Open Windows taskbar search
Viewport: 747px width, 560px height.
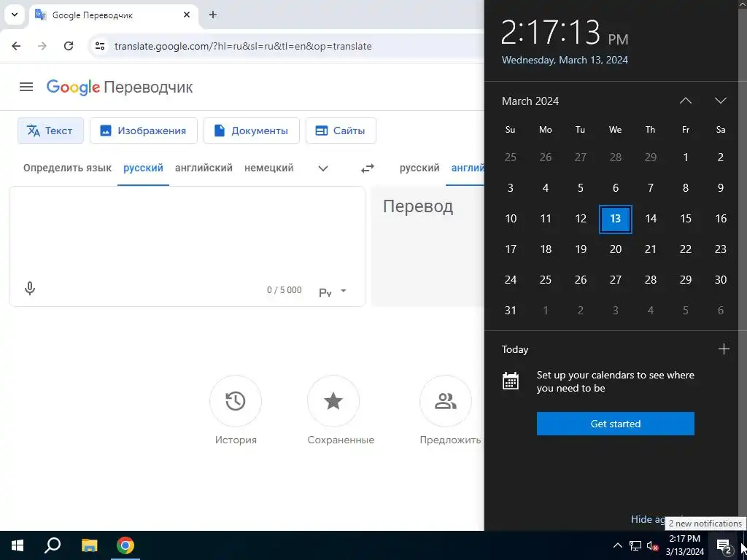pyautogui.click(x=53, y=545)
